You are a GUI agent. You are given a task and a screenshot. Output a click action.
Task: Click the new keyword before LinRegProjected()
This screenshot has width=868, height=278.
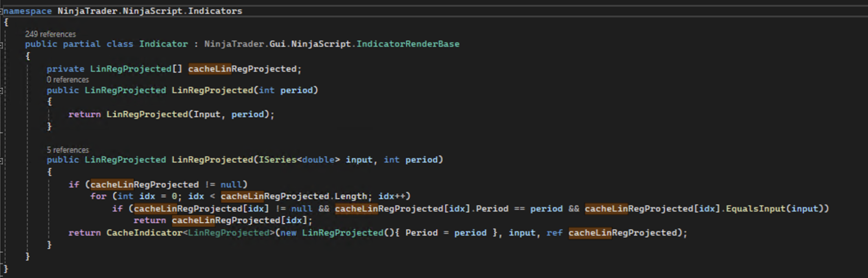coord(288,232)
